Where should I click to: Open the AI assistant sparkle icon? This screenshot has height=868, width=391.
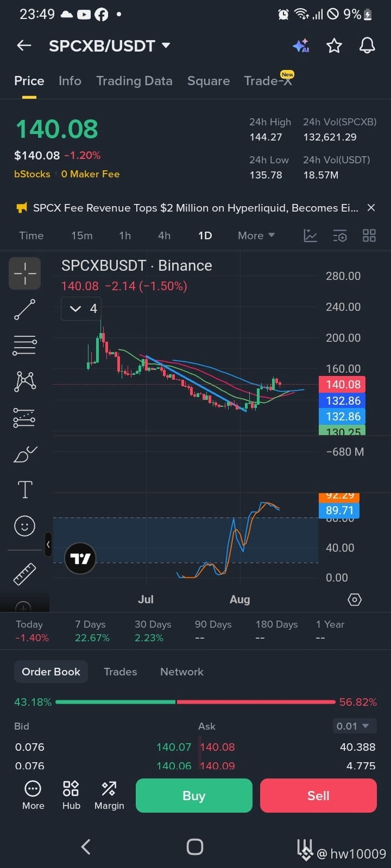301,46
